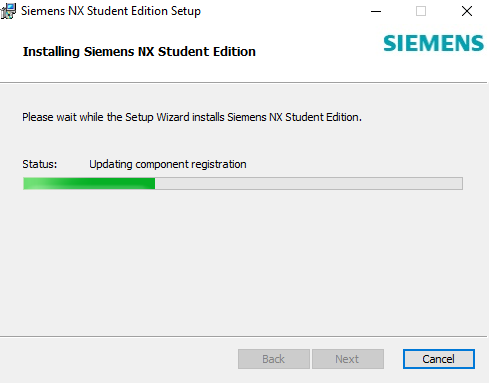Close the Setup window with X
The image size is (489, 383).
pyautogui.click(x=467, y=11)
